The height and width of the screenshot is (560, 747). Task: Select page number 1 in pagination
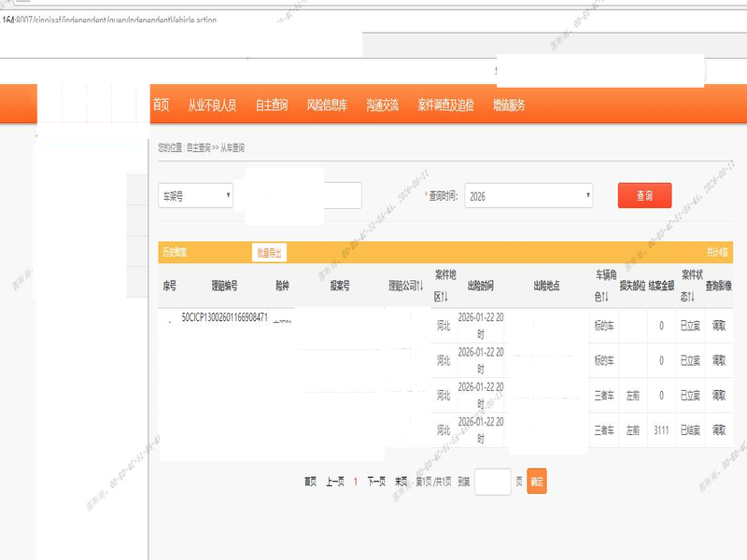[x=356, y=482]
